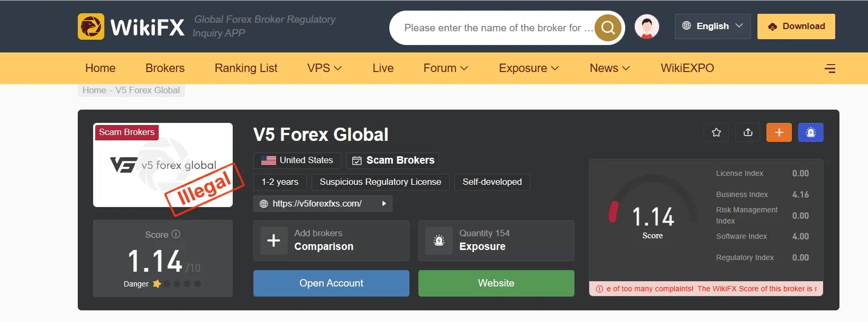Click the Scam Brokers tag next to United States
Viewport: 868px width, 322px height.
point(392,160)
